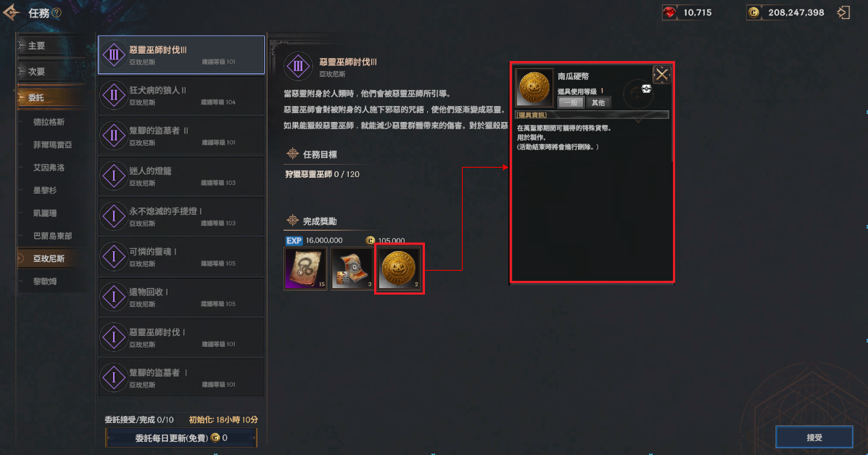
Task: Select the 黎歐姆 region
Action: [x=45, y=282]
